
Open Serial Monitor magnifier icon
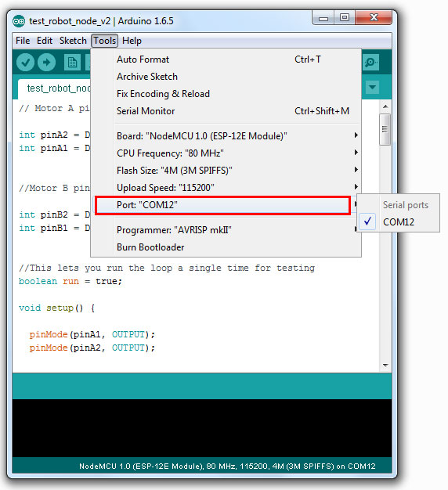[x=371, y=63]
